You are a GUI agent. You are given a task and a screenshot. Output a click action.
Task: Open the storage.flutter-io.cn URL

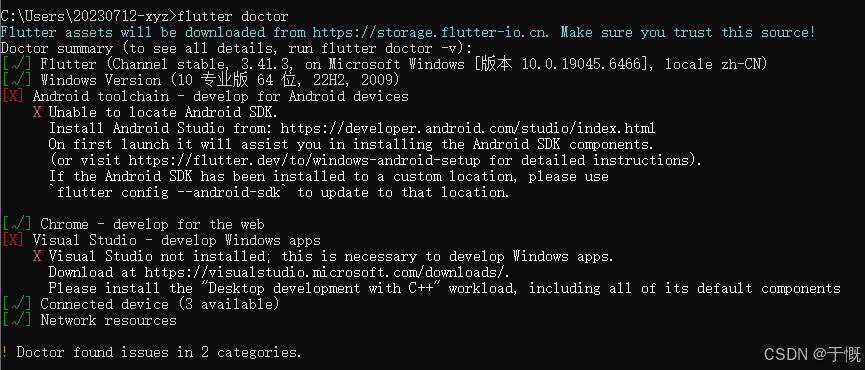pyautogui.click(x=430, y=33)
